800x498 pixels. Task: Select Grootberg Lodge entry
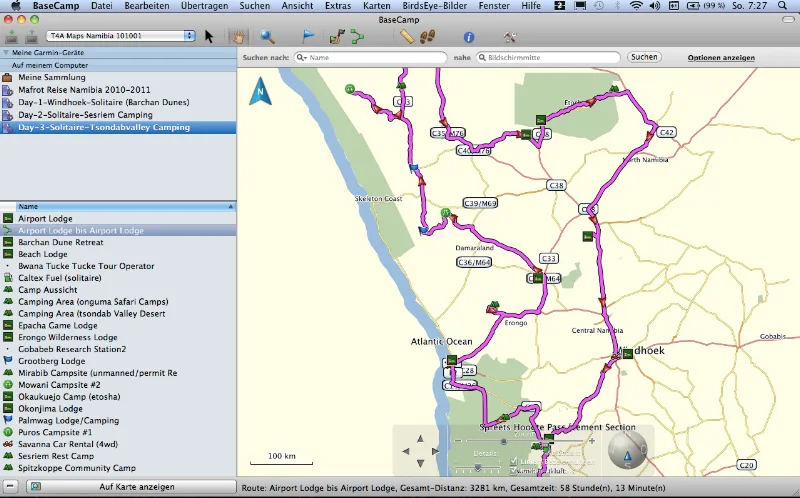coord(118,361)
